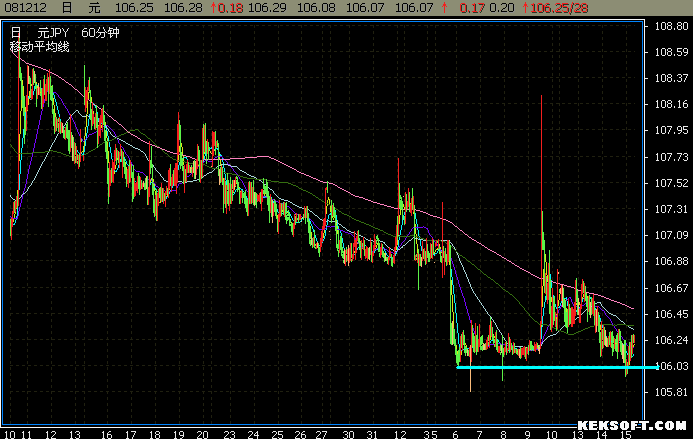Click the date label 18 on the time axis
693x439 pixels.
point(154,434)
